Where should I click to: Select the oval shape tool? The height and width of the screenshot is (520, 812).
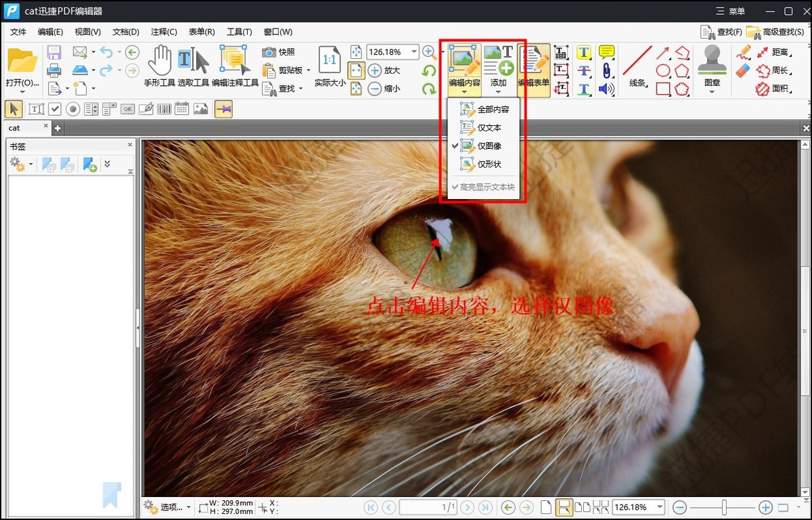pyautogui.click(x=663, y=70)
